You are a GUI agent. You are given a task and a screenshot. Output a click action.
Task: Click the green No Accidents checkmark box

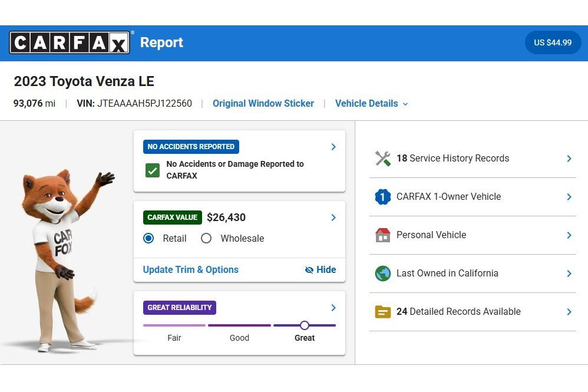[153, 170]
